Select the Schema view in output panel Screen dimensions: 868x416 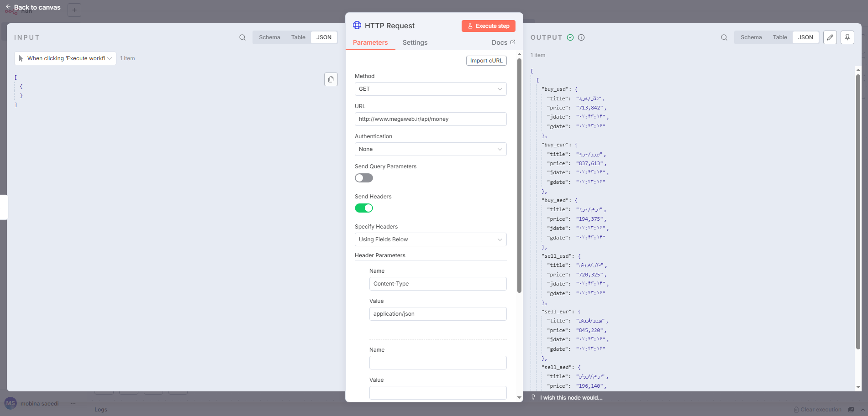click(x=751, y=37)
